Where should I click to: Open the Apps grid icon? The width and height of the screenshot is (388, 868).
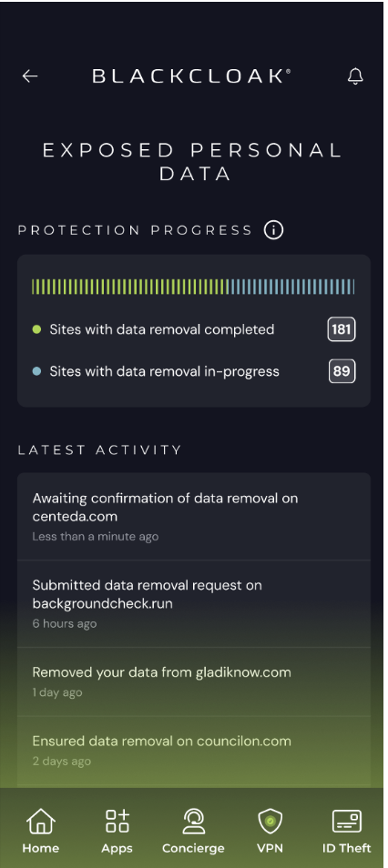tap(117, 821)
